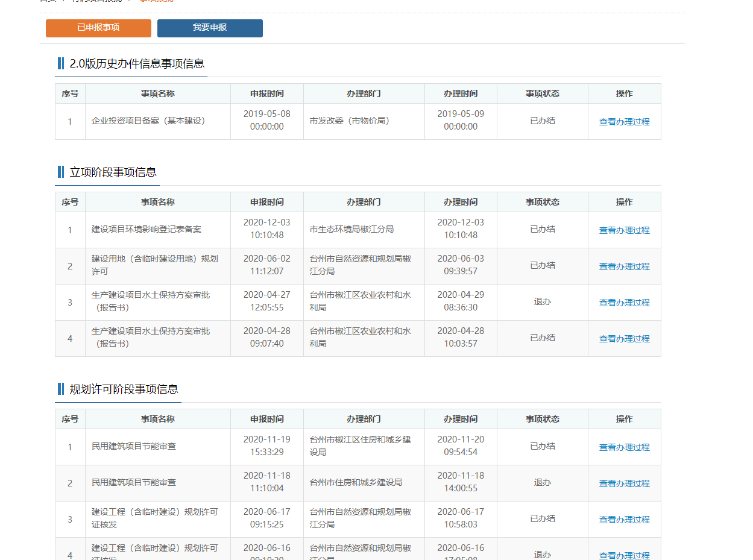Open 查看办理过程 for 水土保持方案审批 applied 2020-04-28
Screen dimensions: 753x560
click(624, 339)
